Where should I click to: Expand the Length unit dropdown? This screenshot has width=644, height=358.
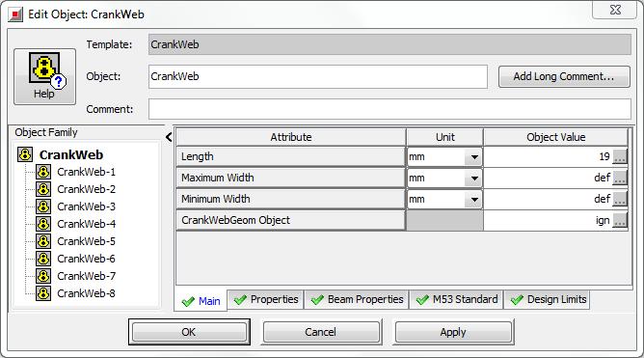(x=473, y=157)
